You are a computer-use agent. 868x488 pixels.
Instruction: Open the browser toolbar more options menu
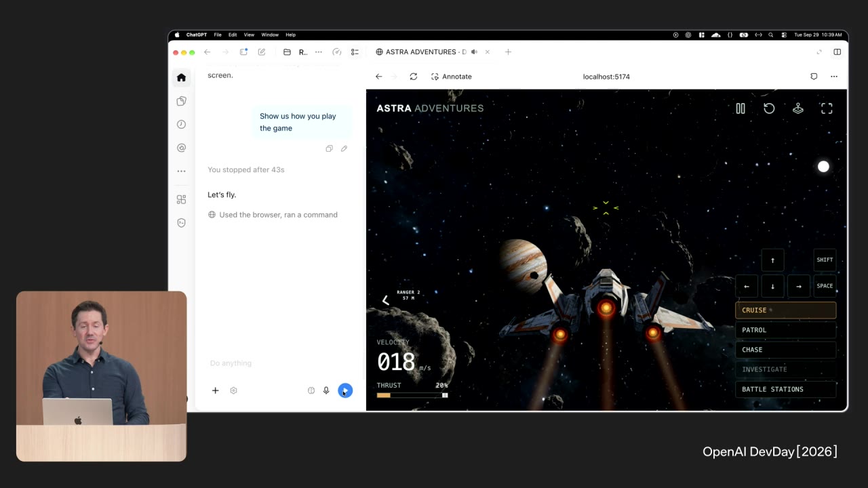(x=834, y=77)
